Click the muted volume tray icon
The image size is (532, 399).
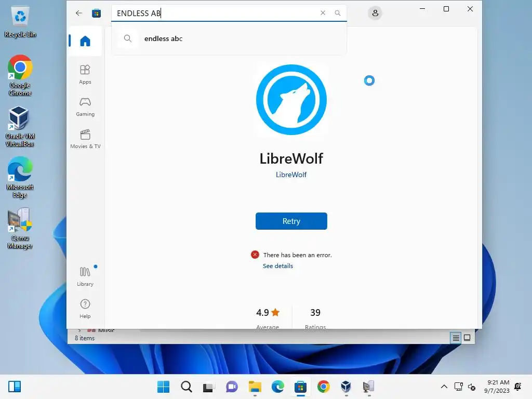[x=472, y=387]
